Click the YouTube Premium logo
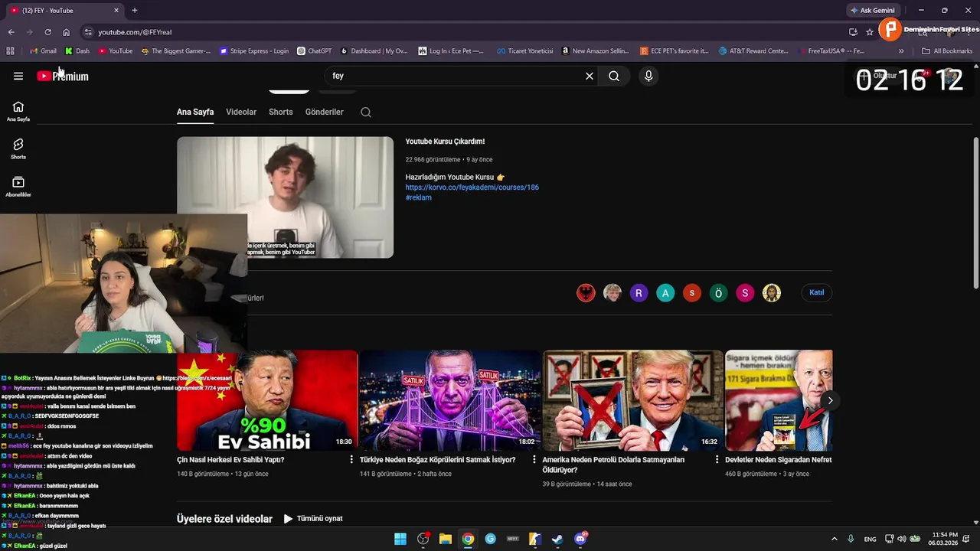 tap(63, 76)
